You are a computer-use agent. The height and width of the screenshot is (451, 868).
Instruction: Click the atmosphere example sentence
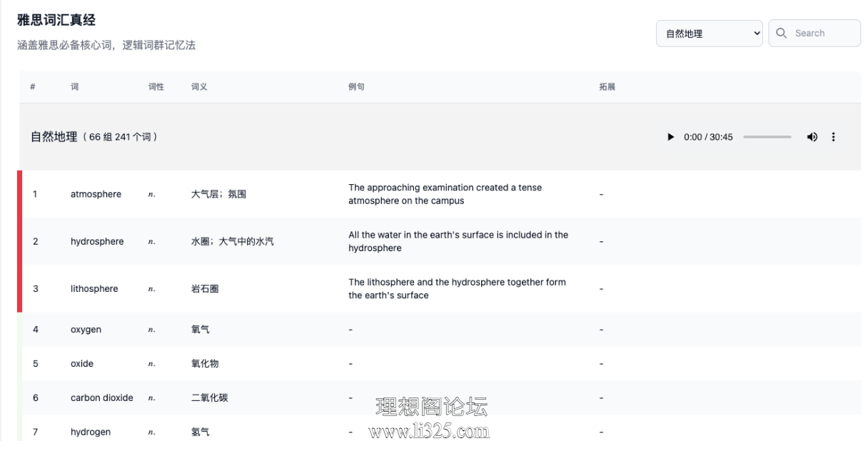(x=445, y=194)
